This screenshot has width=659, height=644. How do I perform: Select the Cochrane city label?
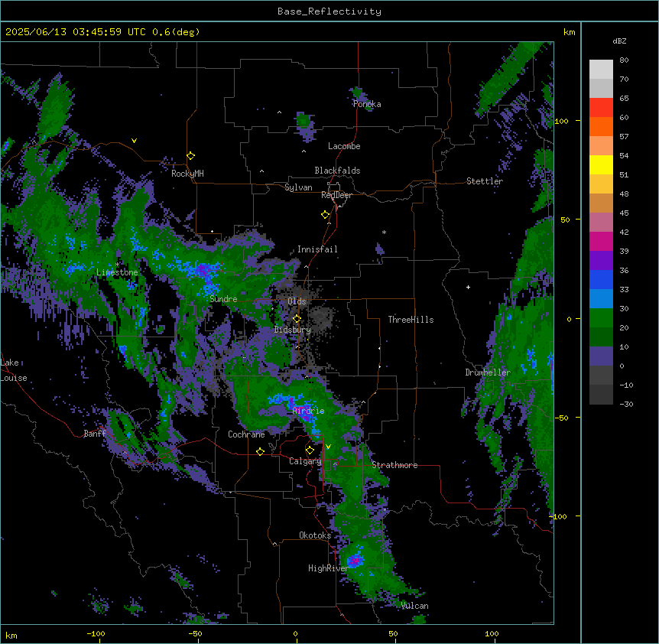click(x=246, y=434)
